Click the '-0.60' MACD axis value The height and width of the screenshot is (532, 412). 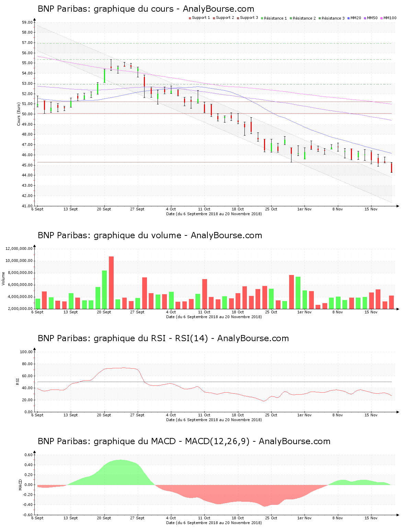(x=28, y=515)
